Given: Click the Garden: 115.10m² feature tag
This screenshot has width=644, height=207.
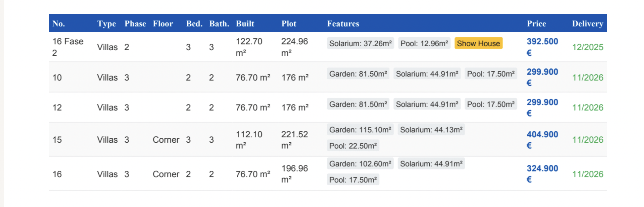Looking at the screenshot, I should coord(360,130).
